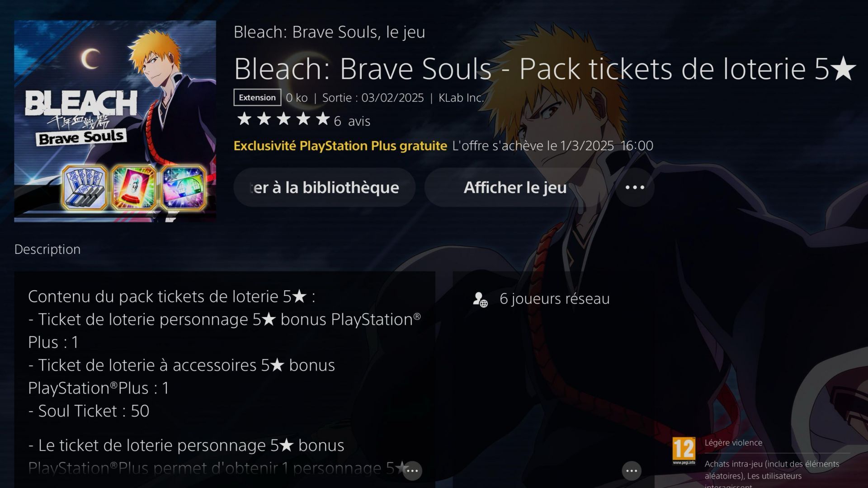Select the network players icon
Screen dimensions: 868x488
click(x=480, y=299)
